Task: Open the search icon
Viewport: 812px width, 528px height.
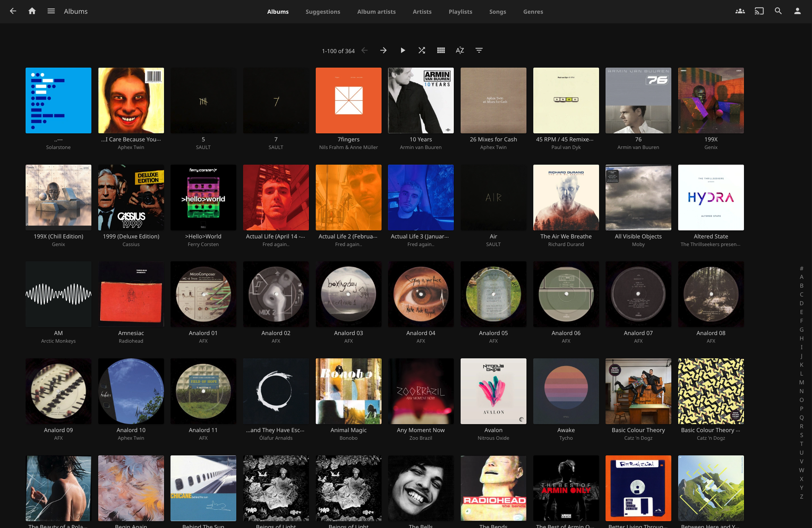Action: (x=778, y=11)
